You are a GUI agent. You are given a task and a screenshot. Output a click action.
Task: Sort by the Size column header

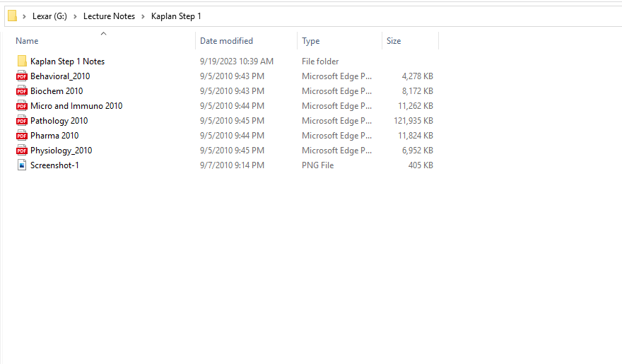[394, 41]
